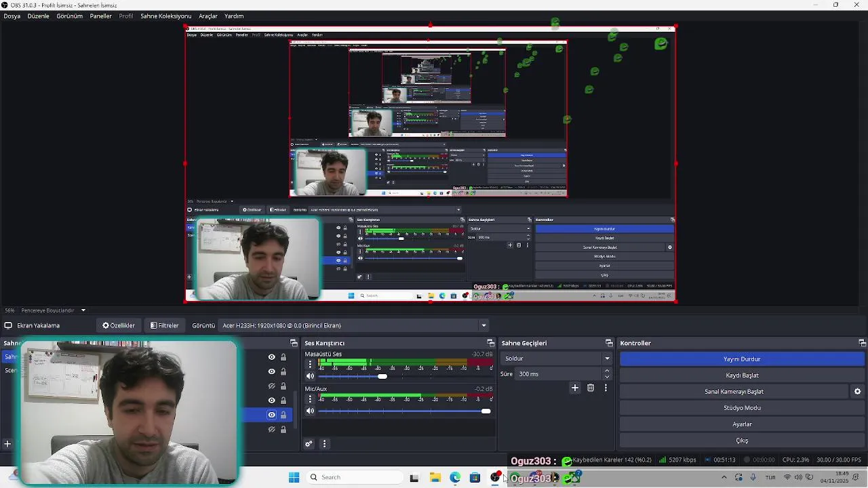The image size is (868, 488).
Task: Open Microsoft Store from taskbar
Action: tap(475, 478)
